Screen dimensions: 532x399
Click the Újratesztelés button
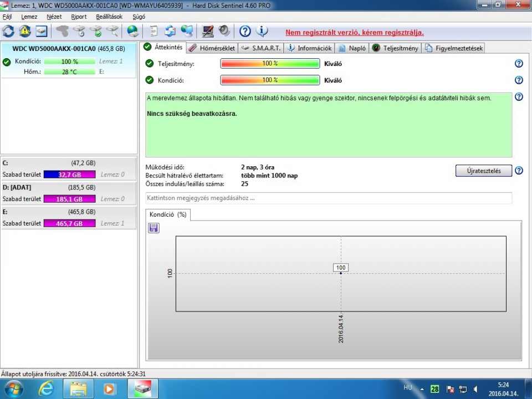[x=483, y=171]
